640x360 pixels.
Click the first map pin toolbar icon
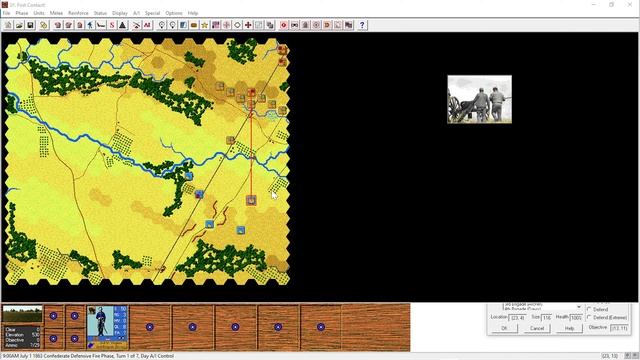coord(162,25)
